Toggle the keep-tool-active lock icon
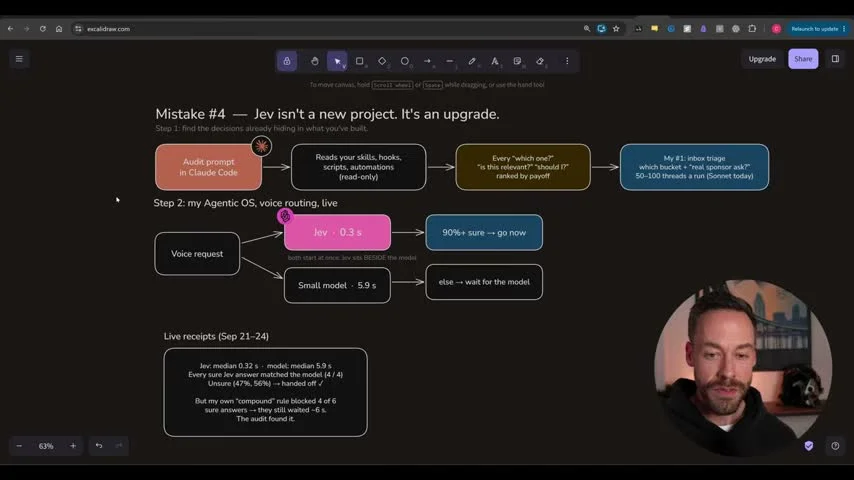 coord(286,61)
